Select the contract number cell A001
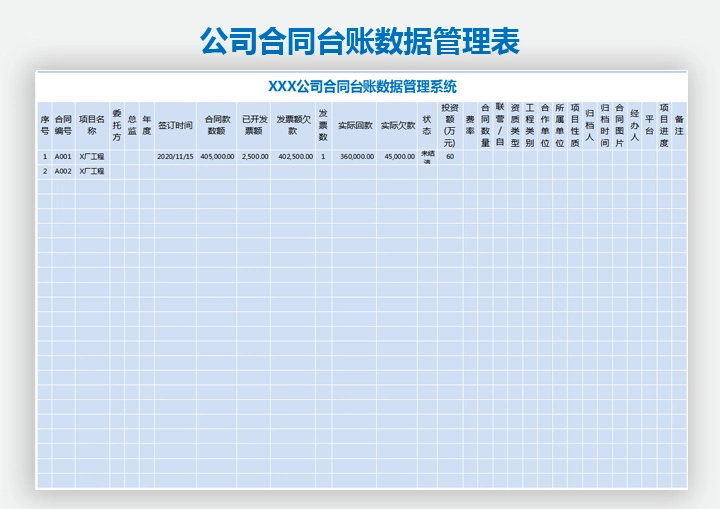 [x=63, y=157]
